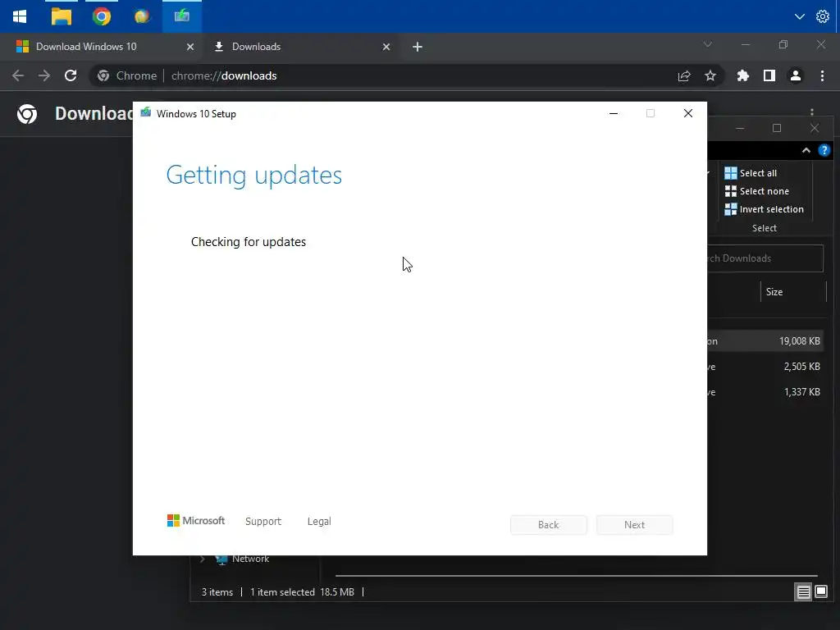Image resolution: width=840 pixels, height=630 pixels.
Task: Open Chrome from the taskbar
Action: 101,16
